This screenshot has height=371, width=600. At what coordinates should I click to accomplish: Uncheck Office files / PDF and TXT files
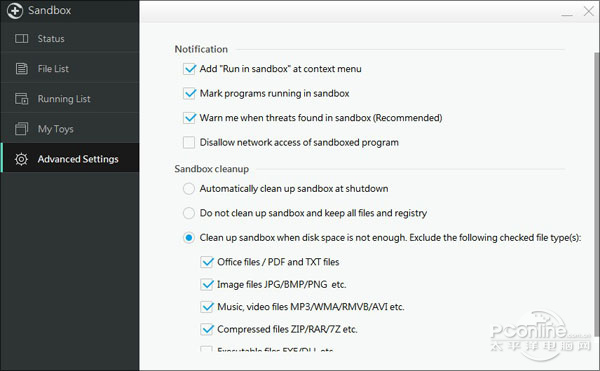click(207, 262)
